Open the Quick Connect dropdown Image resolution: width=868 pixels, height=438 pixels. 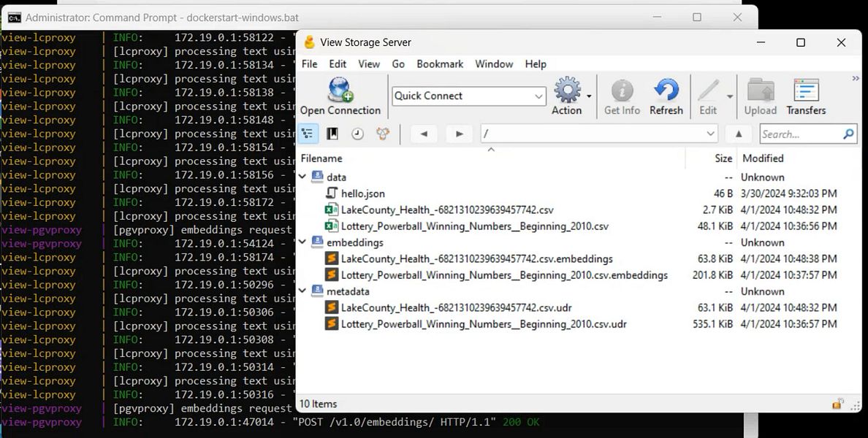[539, 96]
